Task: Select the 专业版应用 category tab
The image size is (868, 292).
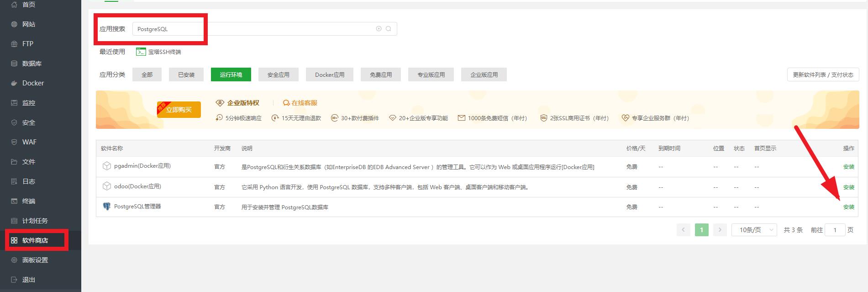Action: click(431, 74)
